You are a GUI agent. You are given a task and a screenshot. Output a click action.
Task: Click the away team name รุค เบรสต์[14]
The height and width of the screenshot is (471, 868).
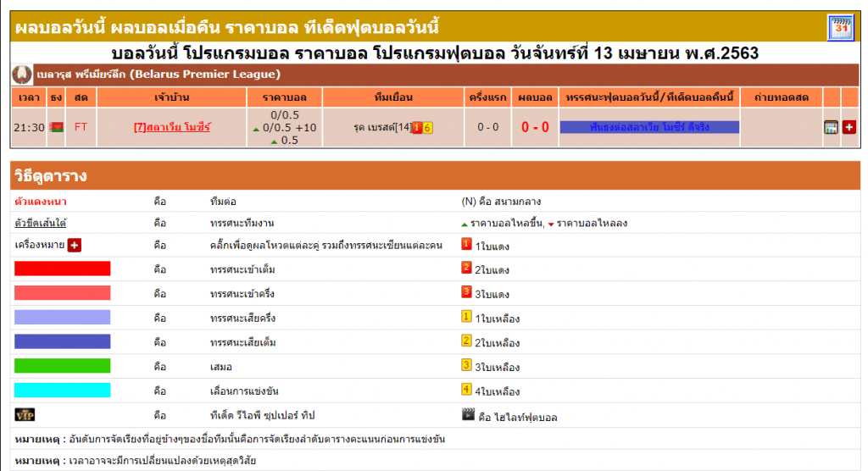[382, 127]
